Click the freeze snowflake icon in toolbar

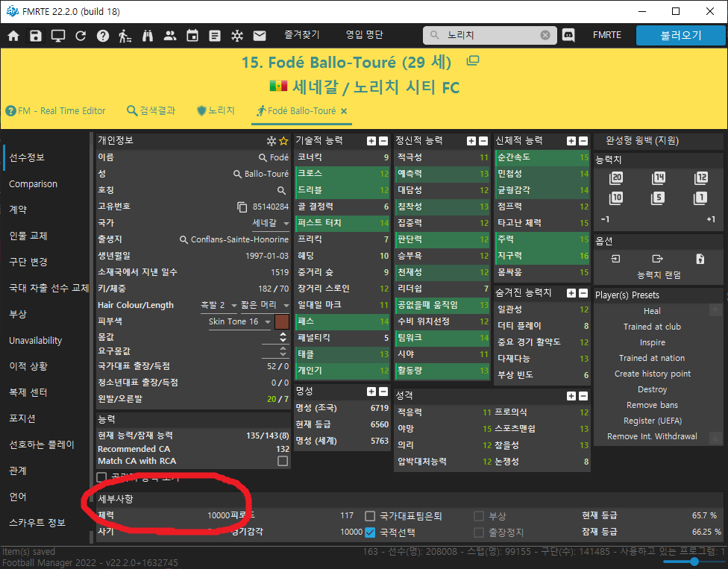coord(237,36)
